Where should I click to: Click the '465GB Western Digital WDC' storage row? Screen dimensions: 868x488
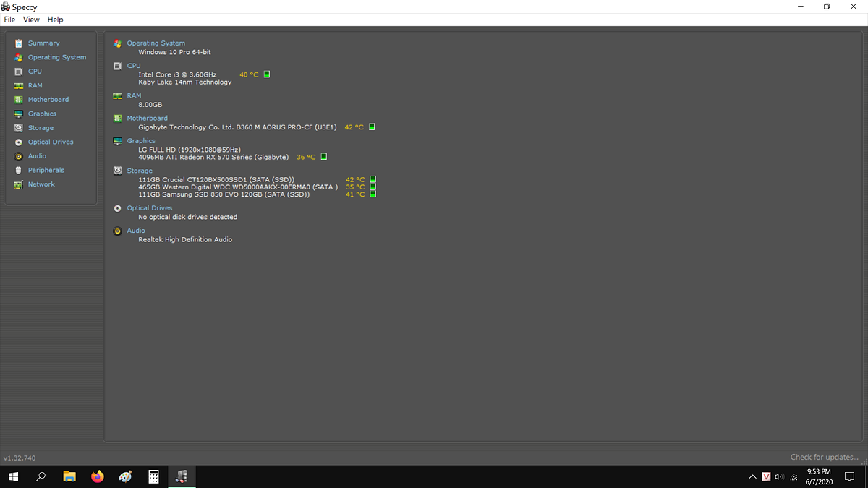pyautogui.click(x=238, y=187)
